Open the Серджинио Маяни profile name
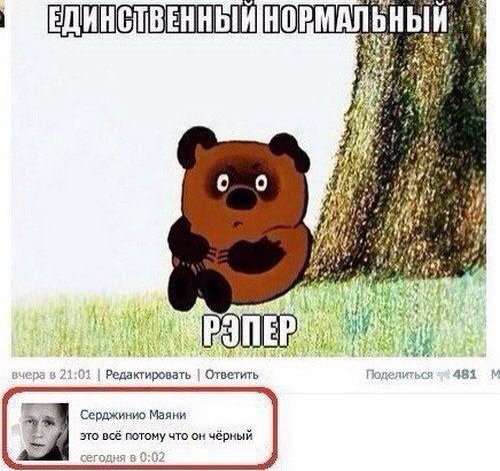The height and width of the screenshot is (471, 500). click(133, 415)
